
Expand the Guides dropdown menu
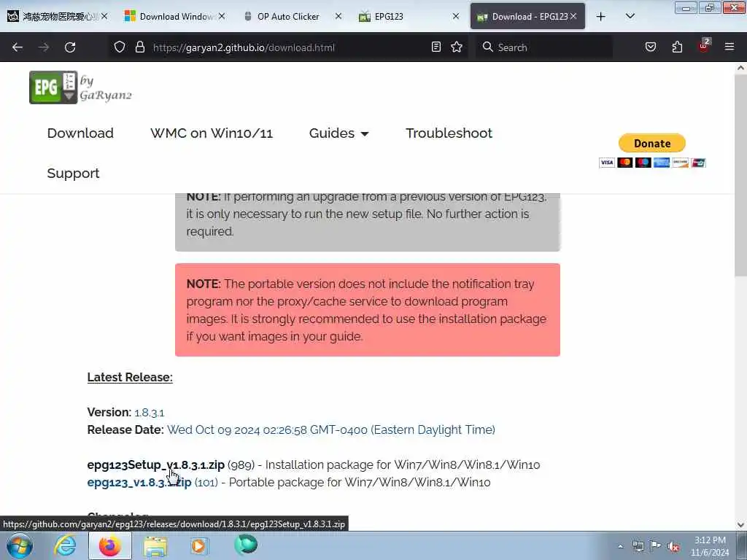[x=338, y=133]
